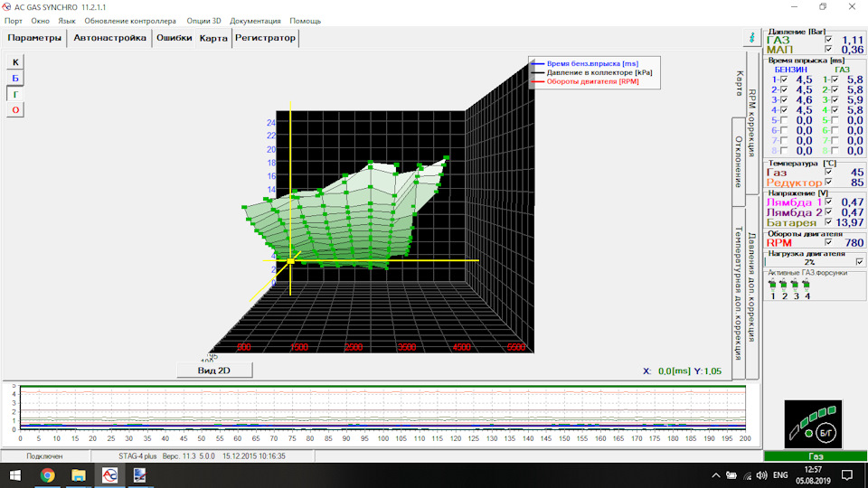
Task: Select the vertical Карта side tab
Action: pyautogui.click(x=739, y=83)
